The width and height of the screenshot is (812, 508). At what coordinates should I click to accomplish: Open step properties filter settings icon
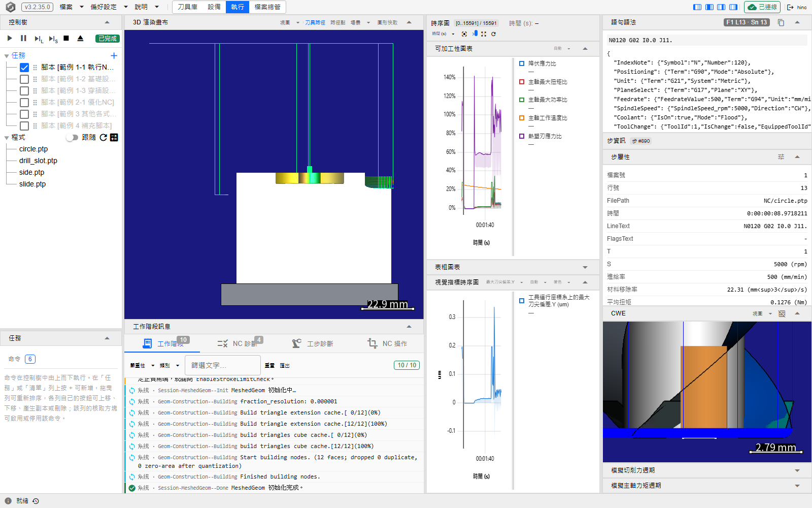pyautogui.click(x=781, y=157)
